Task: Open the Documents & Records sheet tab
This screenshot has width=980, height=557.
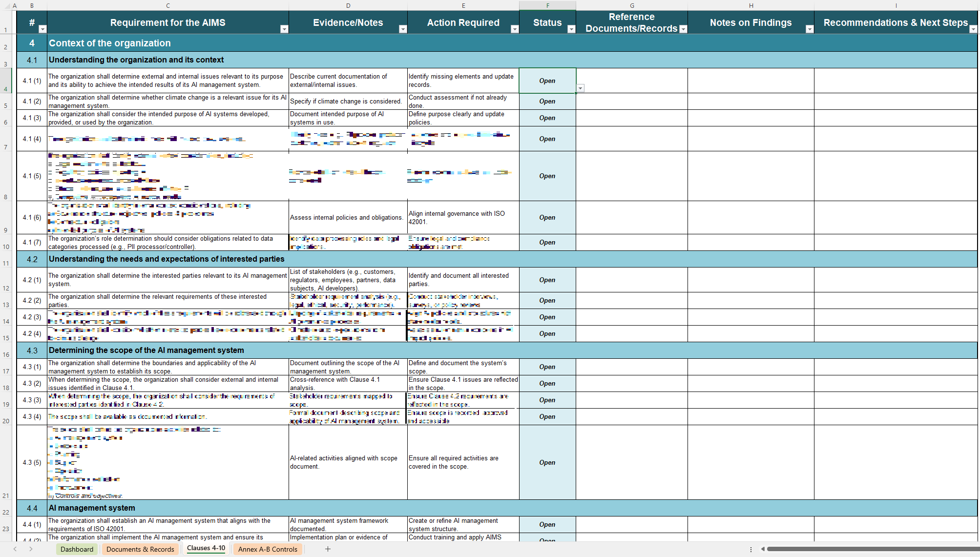Action: pos(140,549)
